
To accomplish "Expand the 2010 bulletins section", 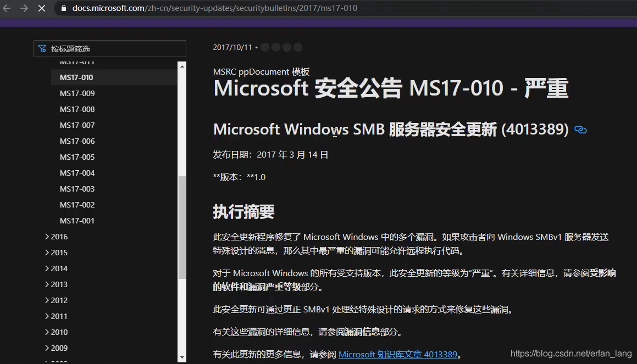I will [56, 332].
